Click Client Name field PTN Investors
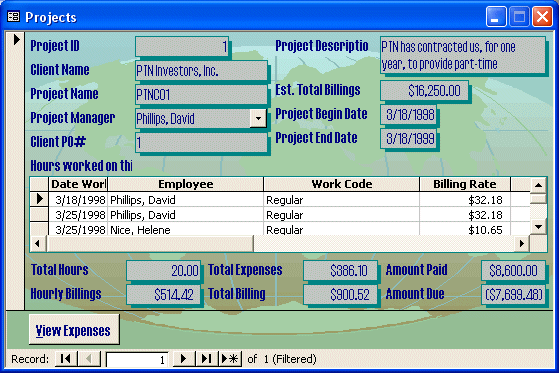559x373 pixels. point(201,71)
